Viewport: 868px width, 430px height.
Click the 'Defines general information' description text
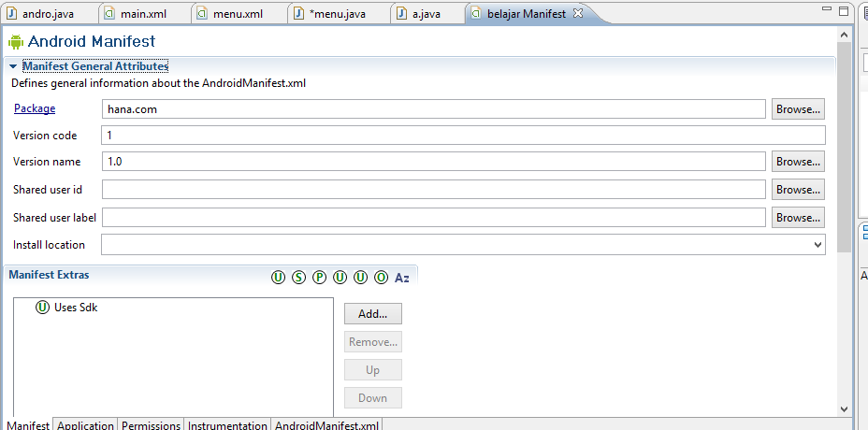pyautogui.click(x=158, y=83)
